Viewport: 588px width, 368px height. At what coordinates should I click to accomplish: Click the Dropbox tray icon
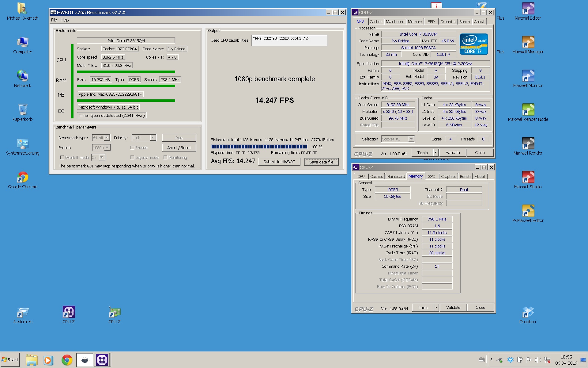click(x=510, y=360)
